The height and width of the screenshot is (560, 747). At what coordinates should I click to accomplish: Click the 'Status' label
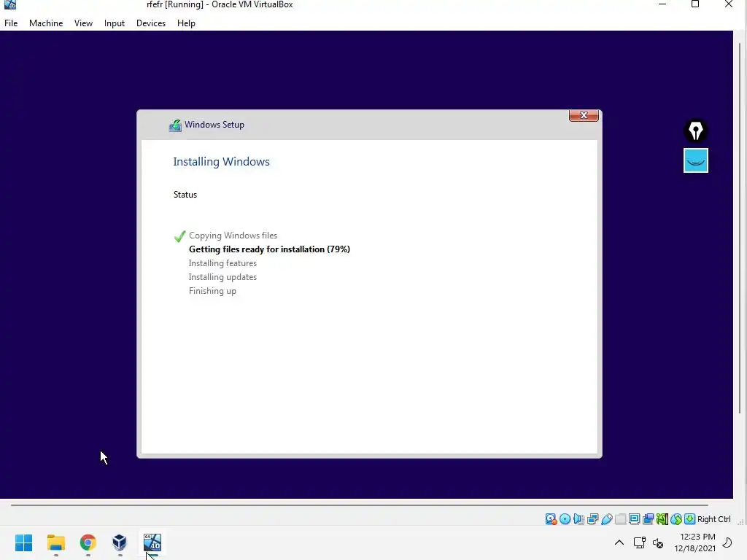(x=185, y=194)
